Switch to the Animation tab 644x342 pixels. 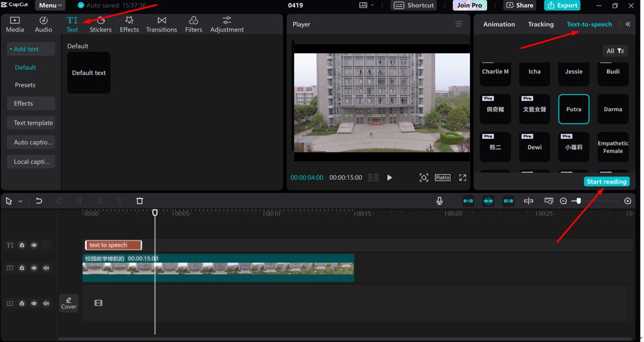[x=499, y=24]
